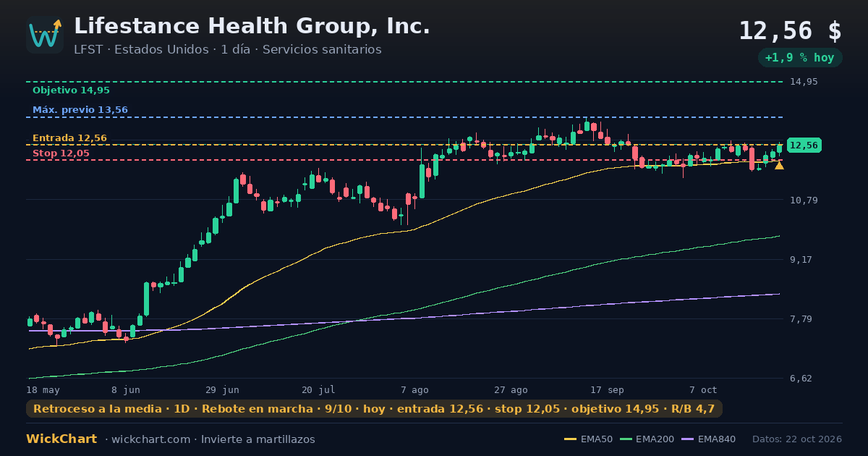Viewport: 868px width, 456px height.
Task: Click the 27 ago date label
Action: point(511,389)
